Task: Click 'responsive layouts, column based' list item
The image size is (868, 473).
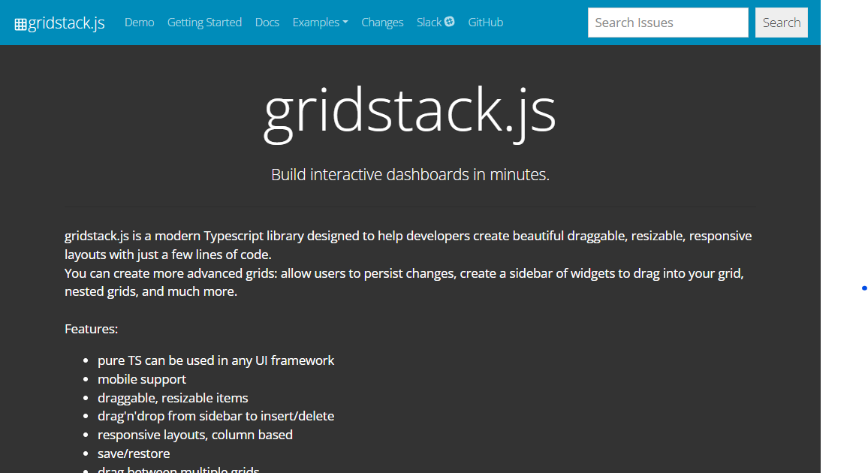Action: [x=195, y=434]
